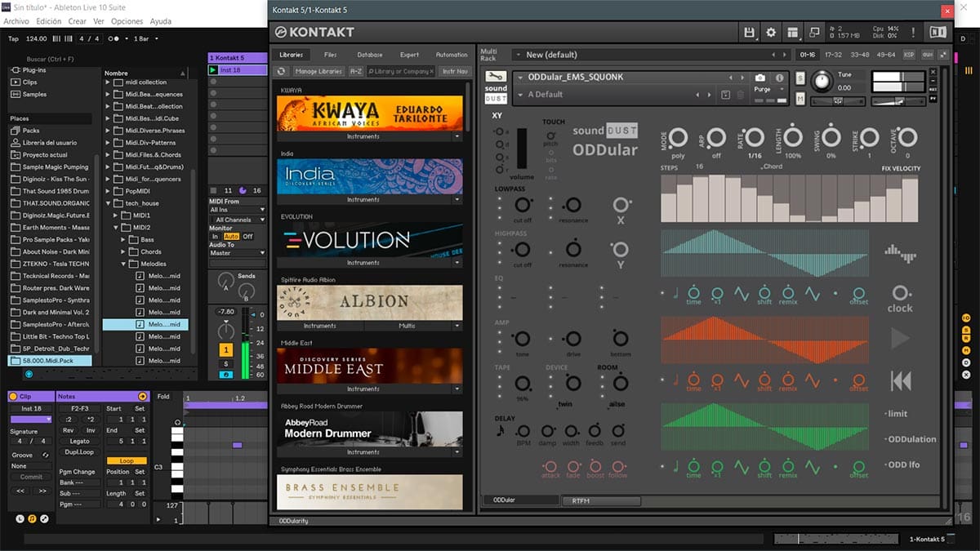Viewport: 980px width, 551px height.
Task: Toggle Ableton track activator button 1
Action: (x=226, y=349)
